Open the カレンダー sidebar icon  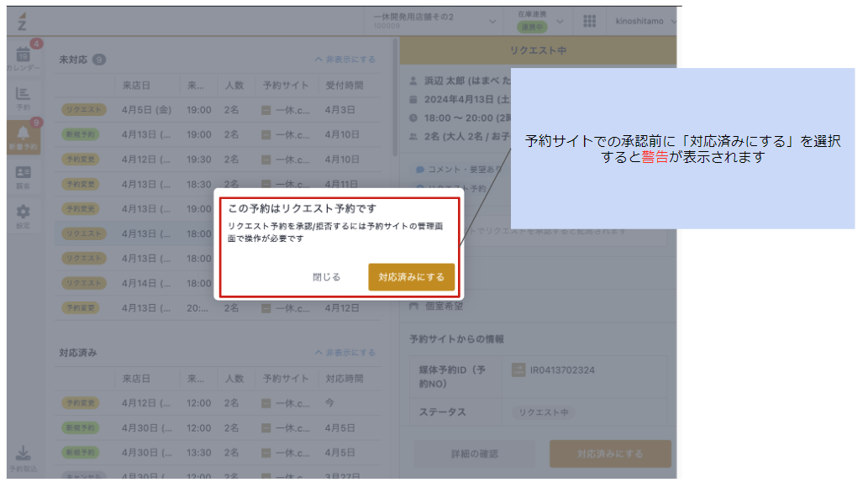click(x=23, y=58)
